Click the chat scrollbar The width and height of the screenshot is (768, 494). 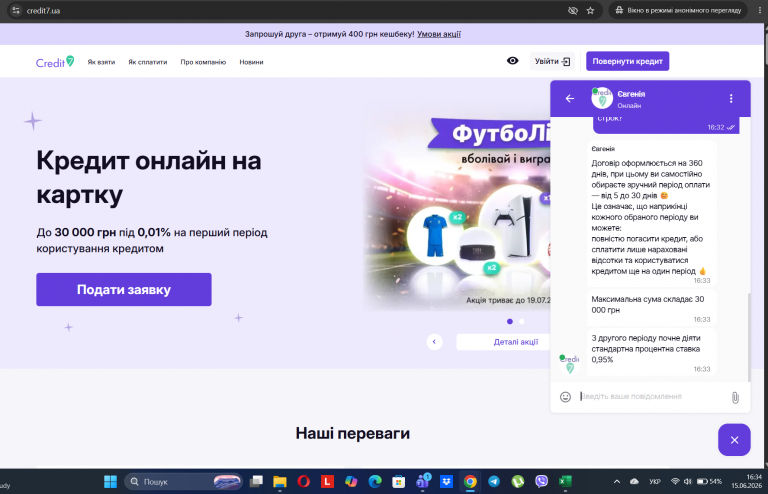749,337
